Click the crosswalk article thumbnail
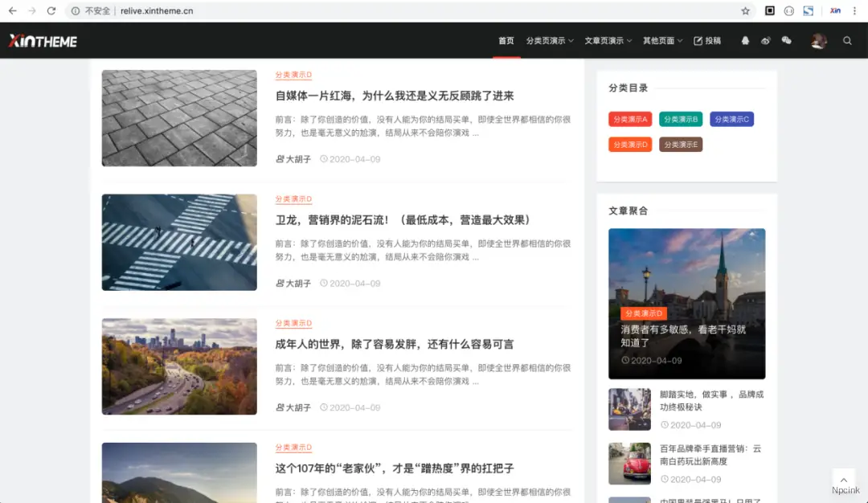Screen dimensions: 868x503 [x=179, y=243]
